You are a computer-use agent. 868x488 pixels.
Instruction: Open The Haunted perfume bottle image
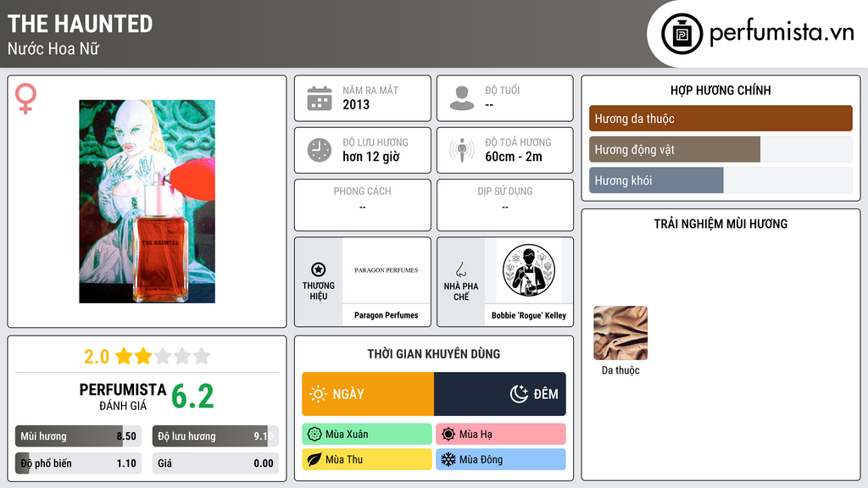click(147, 202)
